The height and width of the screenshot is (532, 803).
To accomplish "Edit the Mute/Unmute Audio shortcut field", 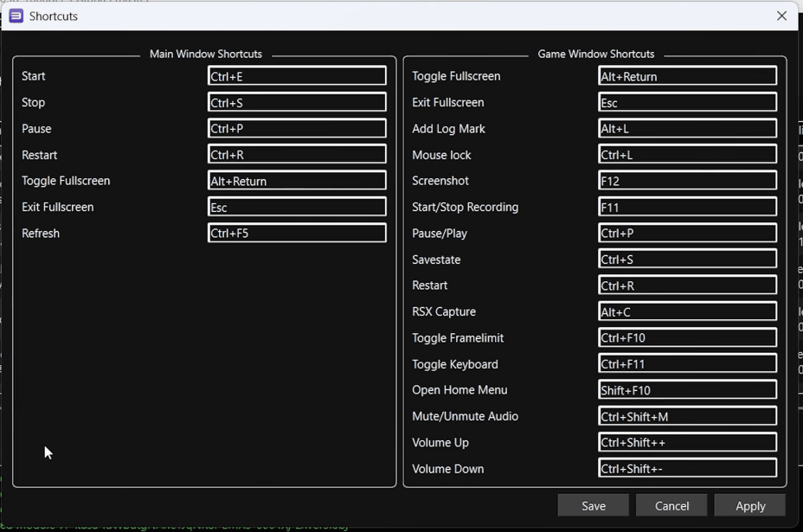I will pos(687,416).
